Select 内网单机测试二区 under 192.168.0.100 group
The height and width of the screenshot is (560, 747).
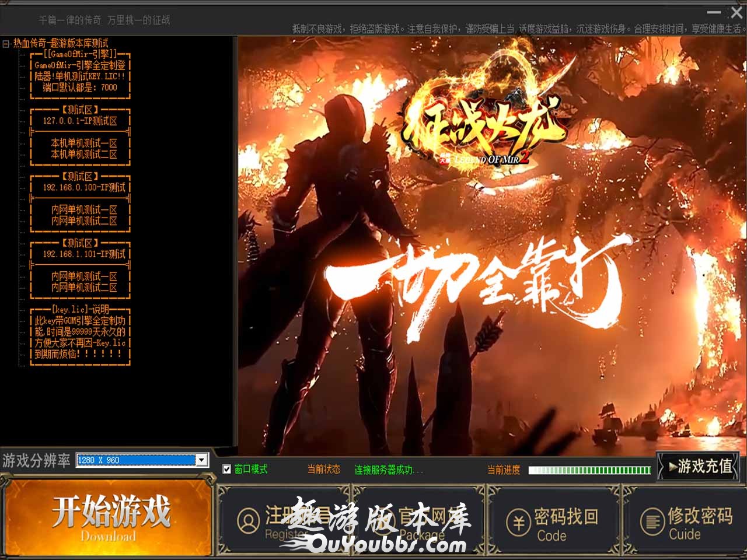84,220
